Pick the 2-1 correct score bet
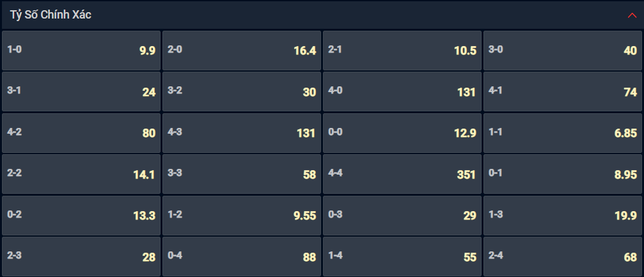644x277 pixels. point(402,51)
